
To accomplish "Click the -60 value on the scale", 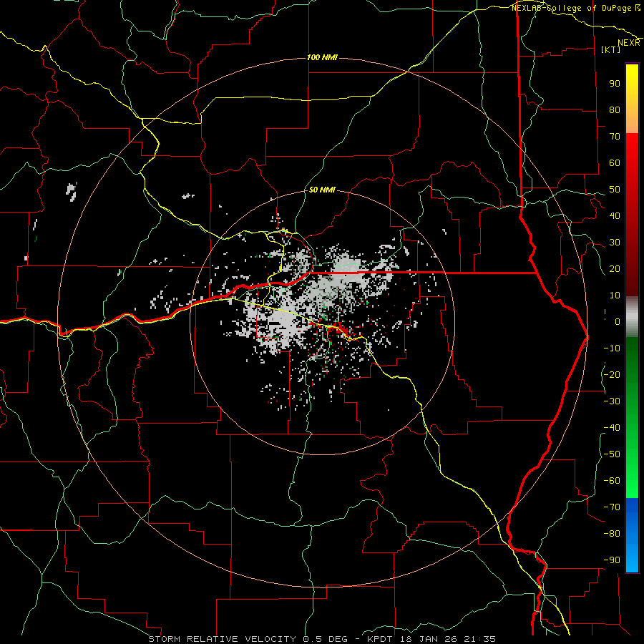I will click(612, 481).
